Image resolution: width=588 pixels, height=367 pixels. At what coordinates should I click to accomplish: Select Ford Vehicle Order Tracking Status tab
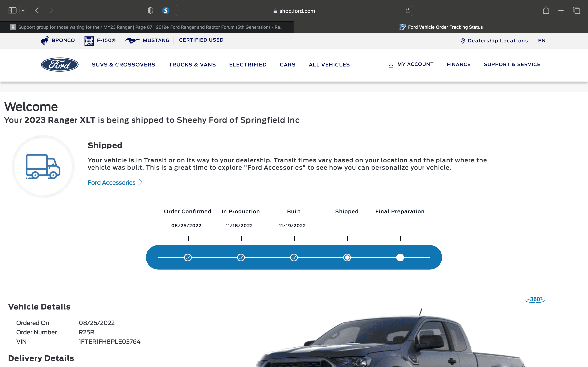click(441, 27)
